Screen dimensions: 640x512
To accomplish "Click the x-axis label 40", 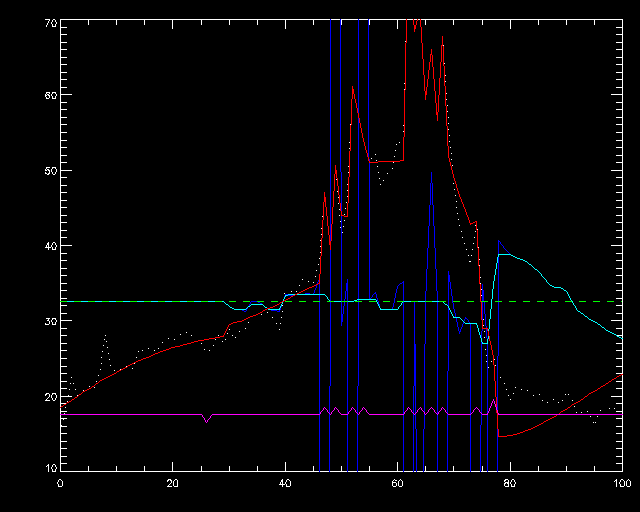I will [x=285, y=483].
